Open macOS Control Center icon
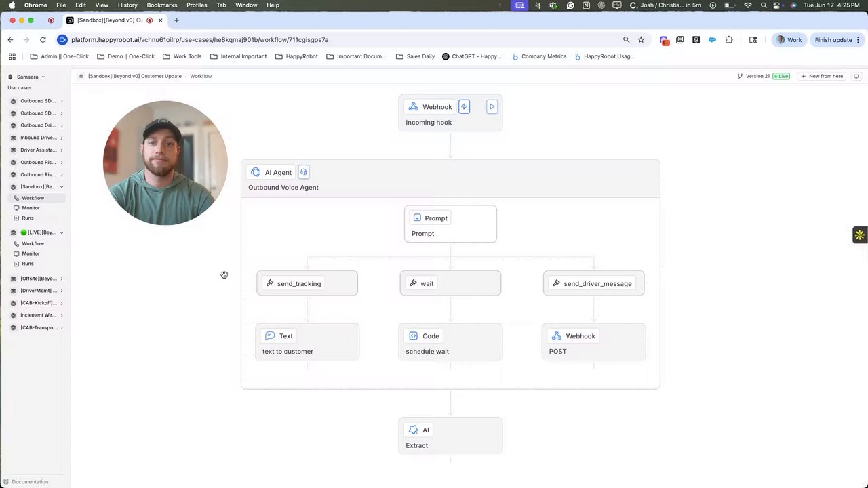Viewport: 868px width, 488px height. [777, 5]
